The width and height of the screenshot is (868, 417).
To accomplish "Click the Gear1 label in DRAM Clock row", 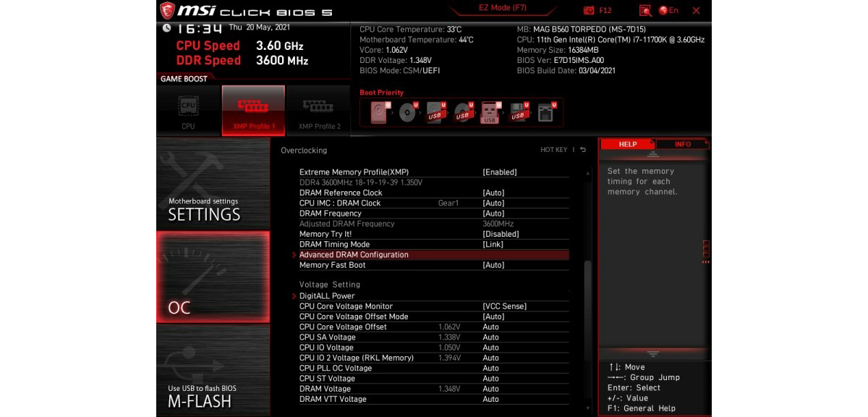I will point(448,203).
